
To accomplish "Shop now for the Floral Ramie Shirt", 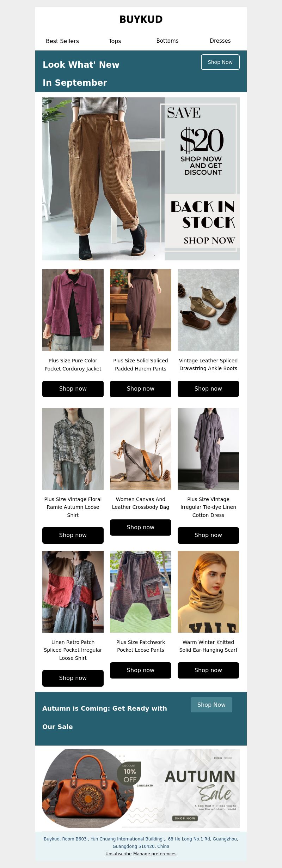I will point(73,535).
